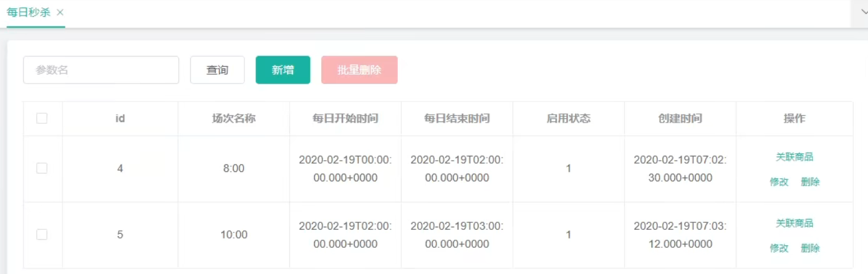This screenshot has height=274, width=868.
Task: Select the 场次名称 column header
Action: (x=234, y=118)
